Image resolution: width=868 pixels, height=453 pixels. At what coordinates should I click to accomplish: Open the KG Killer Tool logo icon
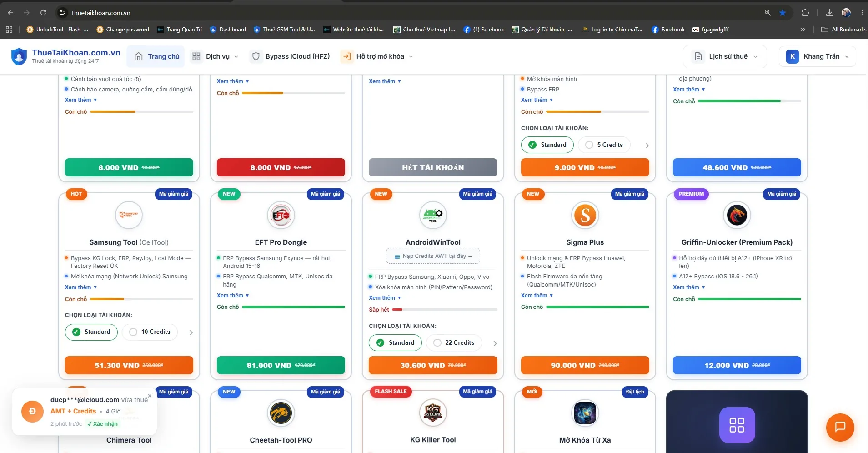click(x=433, y=413)
